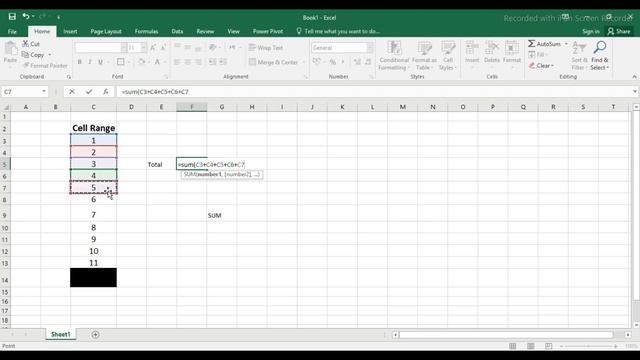Switch to Page Layout view in the status bar
Image resolution: width=640 pixels, height=360 pixels.
[x=530, y=346]
